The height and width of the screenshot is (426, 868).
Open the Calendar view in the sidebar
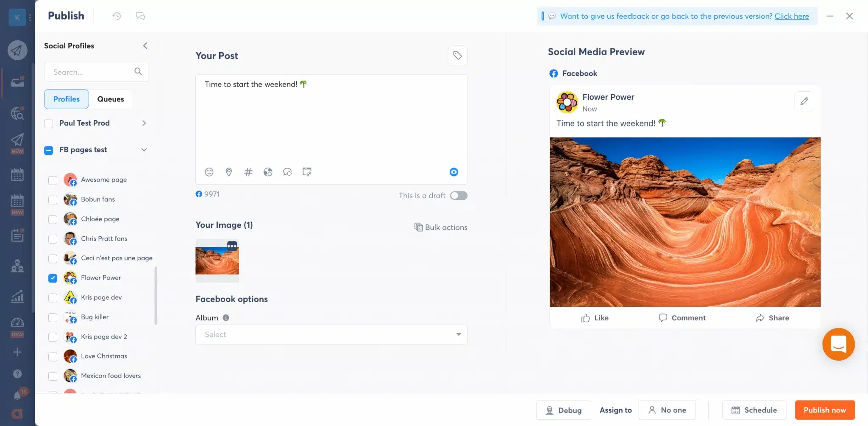coord(17,174)
